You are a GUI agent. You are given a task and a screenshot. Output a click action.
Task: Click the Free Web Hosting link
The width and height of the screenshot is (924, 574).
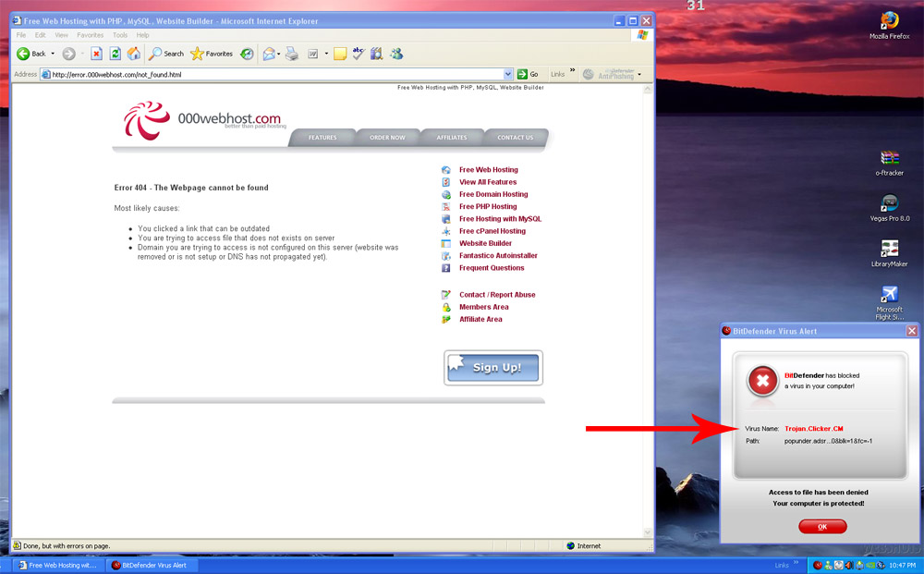[489, 170]
